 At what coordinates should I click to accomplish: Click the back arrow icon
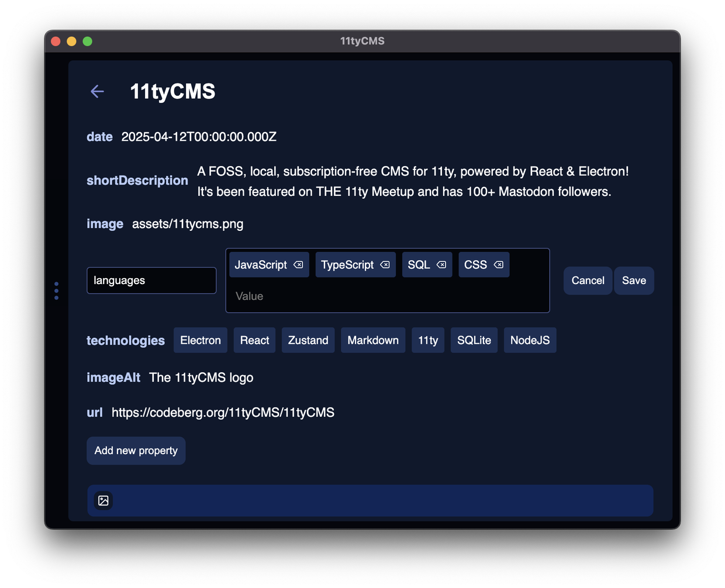point(97,91)
